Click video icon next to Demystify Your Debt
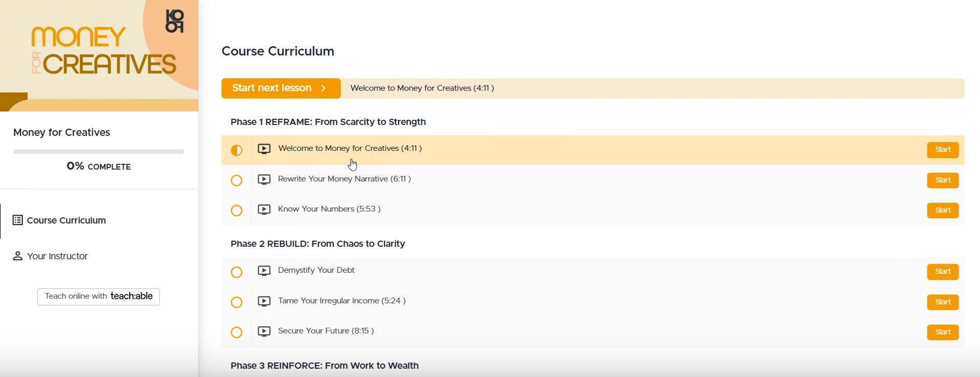The height and width of the screenshot is (377, 980). (264, 271)
